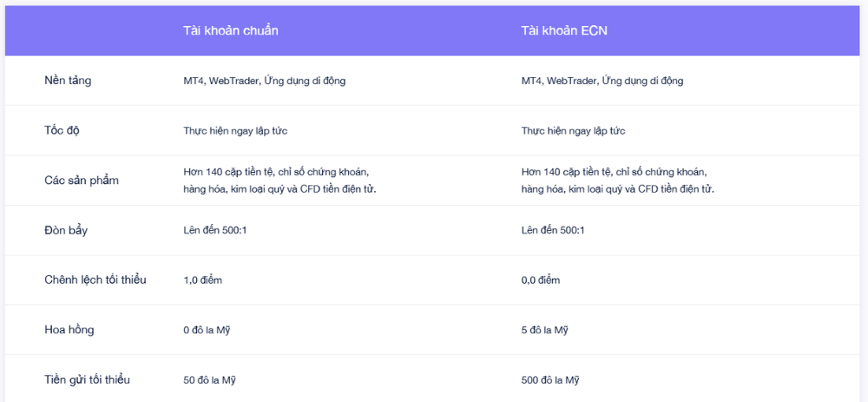This screenshot has height=402, width=868.
Task: Select the ECN account platform cell
Action: click(x=602, y=81)
